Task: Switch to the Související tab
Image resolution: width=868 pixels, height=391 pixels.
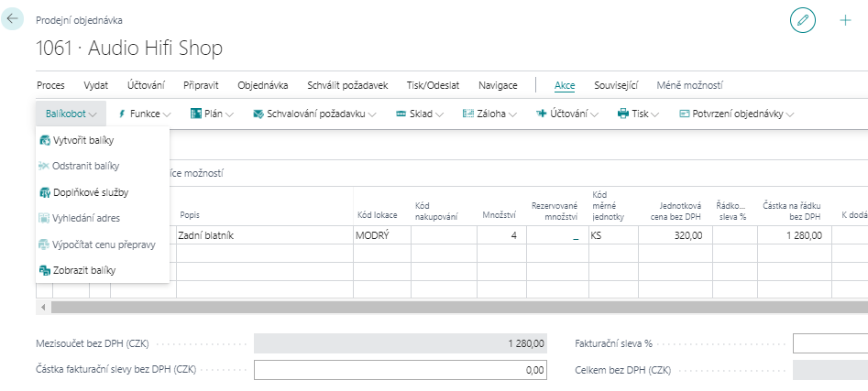Action: click(615, 85)
